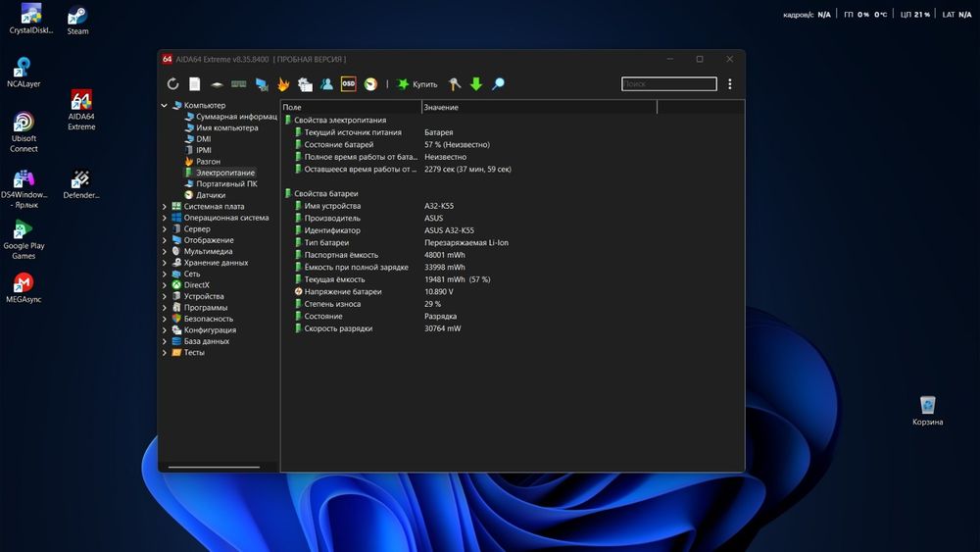Open the three-dot menu in AIDA64
Viewport: 980px width, 552px height.
[729, 83]
